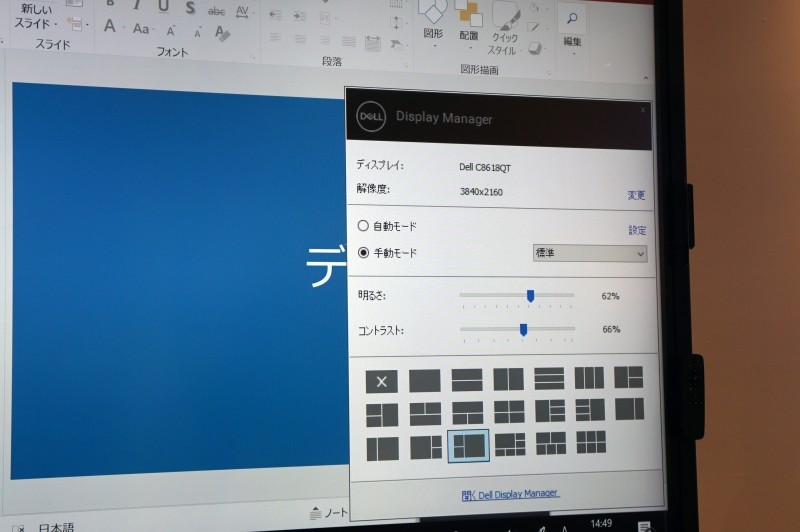Choose the two horizontal rows layout
This screenshot has height=532, width=800.
pyautogui.click(x=467, y=380)
